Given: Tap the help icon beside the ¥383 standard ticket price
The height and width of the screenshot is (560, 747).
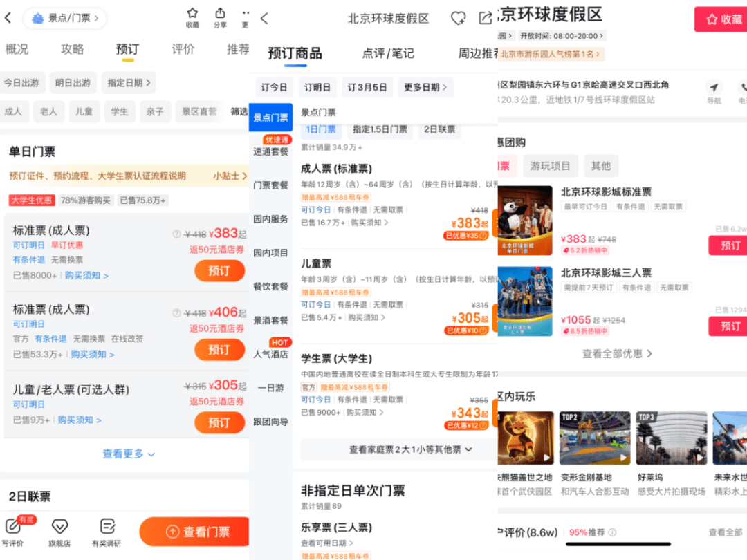Looking at the screenshot, I should [x=176, y=234].
